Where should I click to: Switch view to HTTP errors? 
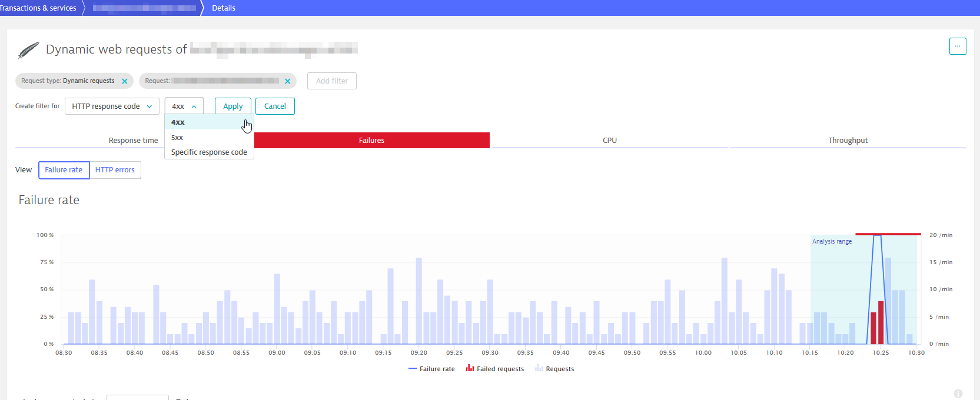click(115, 170)
